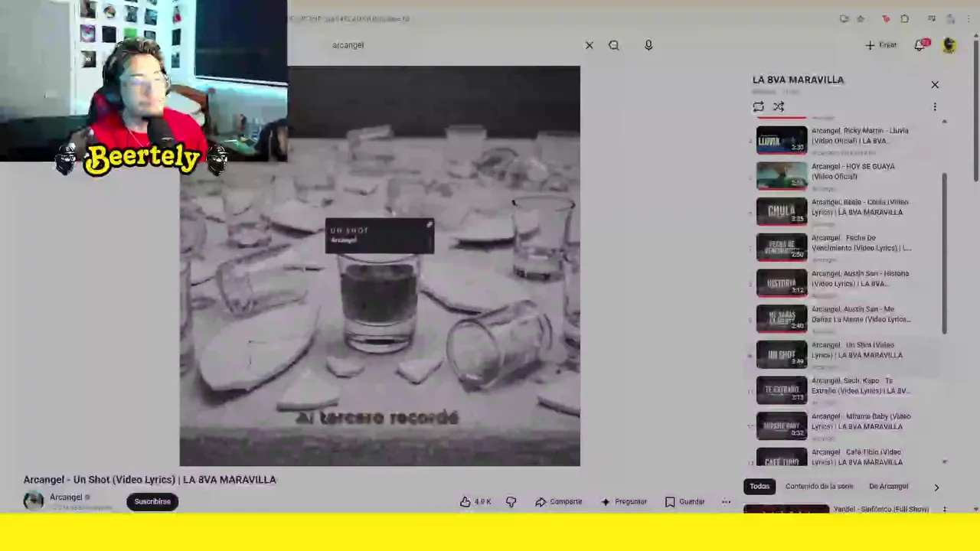Bookmark page with browser star icon

[861, 19]
